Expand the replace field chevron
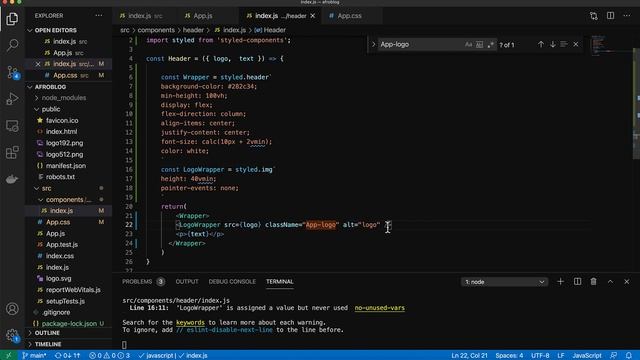The height and width of the screenshot is (360, 640). pos(373,44)
